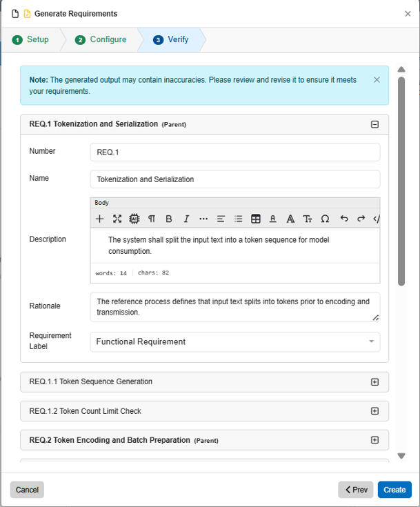Image resolution: width=420 pixels, height=507 pixels.
Task: Collapse the REQ.1 Tokenization and Serialization panel
Action: click(x=374, y=124)
